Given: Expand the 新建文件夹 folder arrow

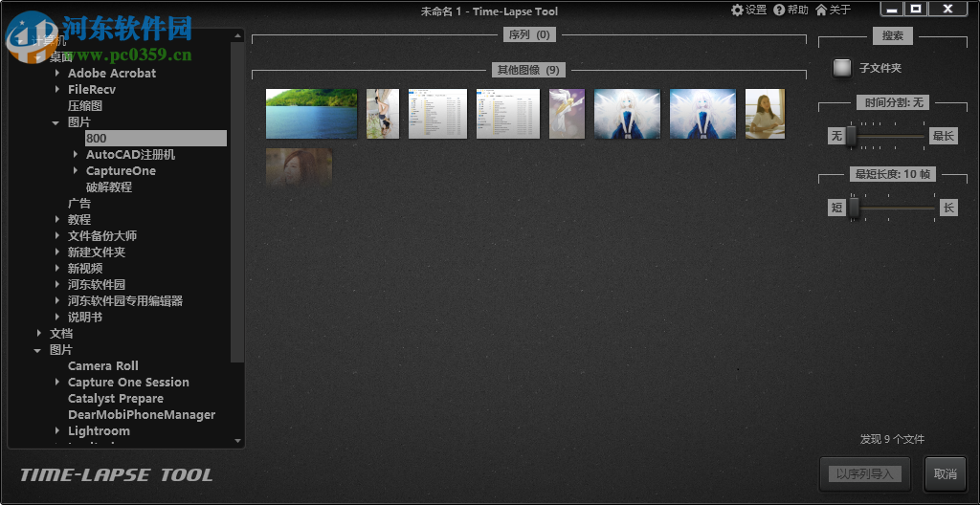Looking at the screenshot, I should coord(56,252).
